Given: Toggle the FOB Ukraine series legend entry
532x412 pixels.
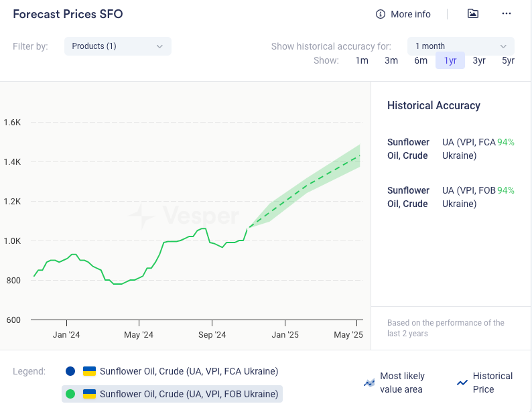Looking at the screenshot, I should 188,394.
